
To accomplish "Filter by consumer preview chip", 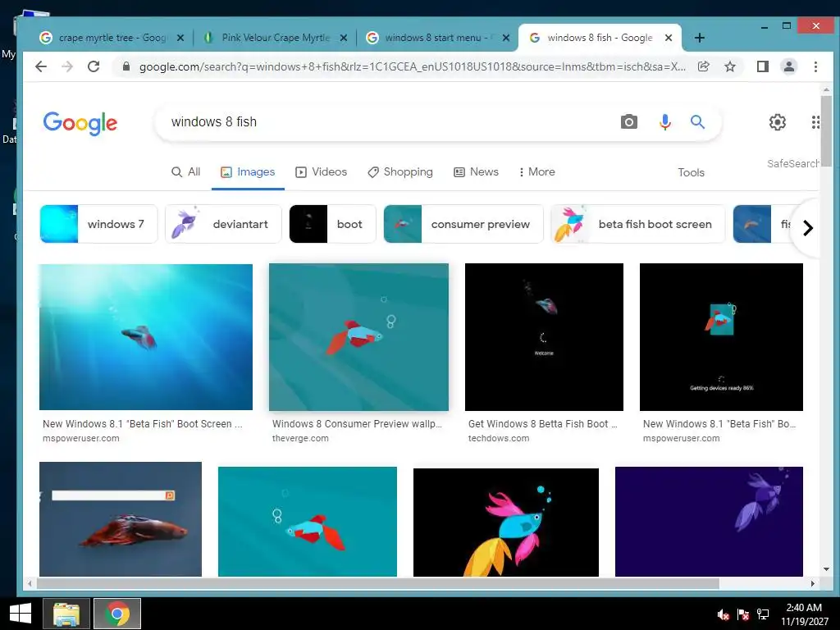I will tap(463, 224).
